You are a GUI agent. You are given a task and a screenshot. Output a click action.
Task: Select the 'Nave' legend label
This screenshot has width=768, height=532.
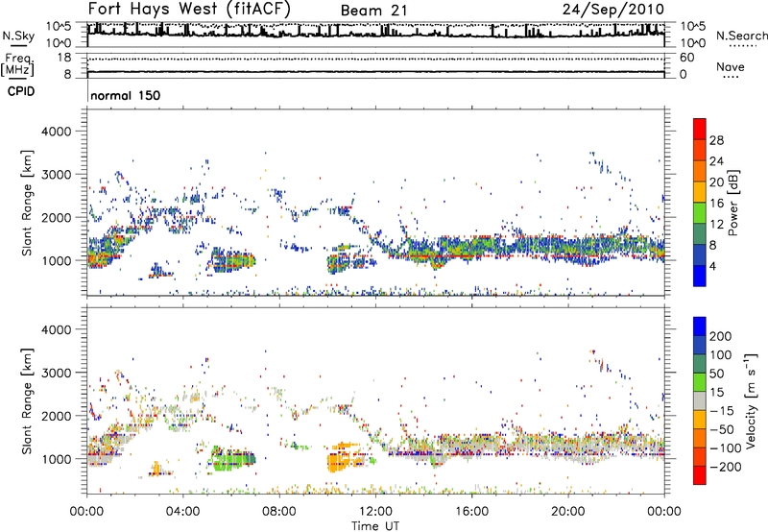730,66
